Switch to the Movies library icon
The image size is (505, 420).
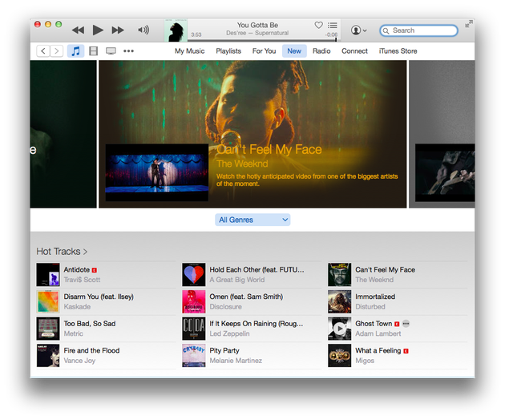pos(94,50)
